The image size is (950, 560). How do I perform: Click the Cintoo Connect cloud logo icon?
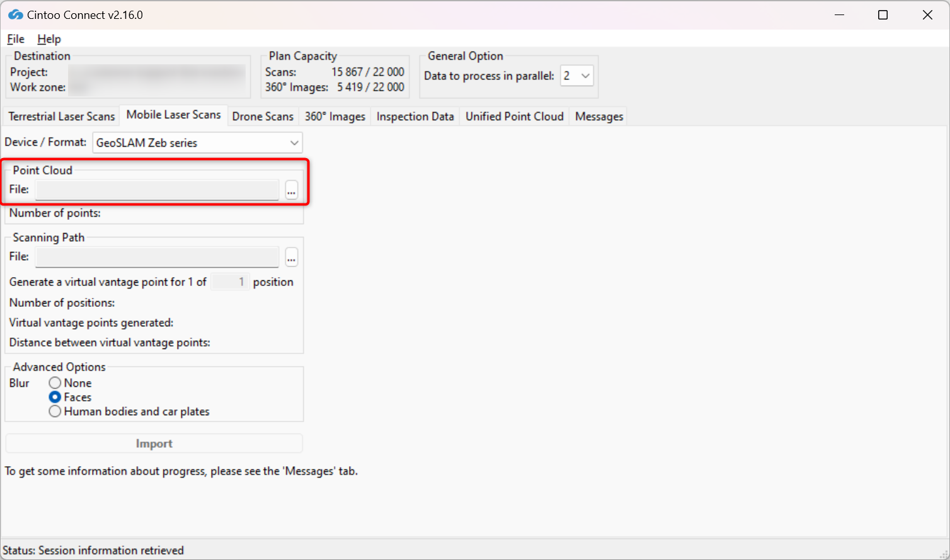[16, 14]
